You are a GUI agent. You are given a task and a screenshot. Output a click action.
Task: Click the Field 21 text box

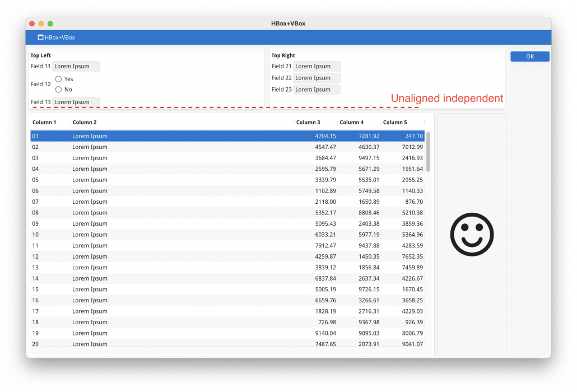pyautogui.click(x=317, y=66)
